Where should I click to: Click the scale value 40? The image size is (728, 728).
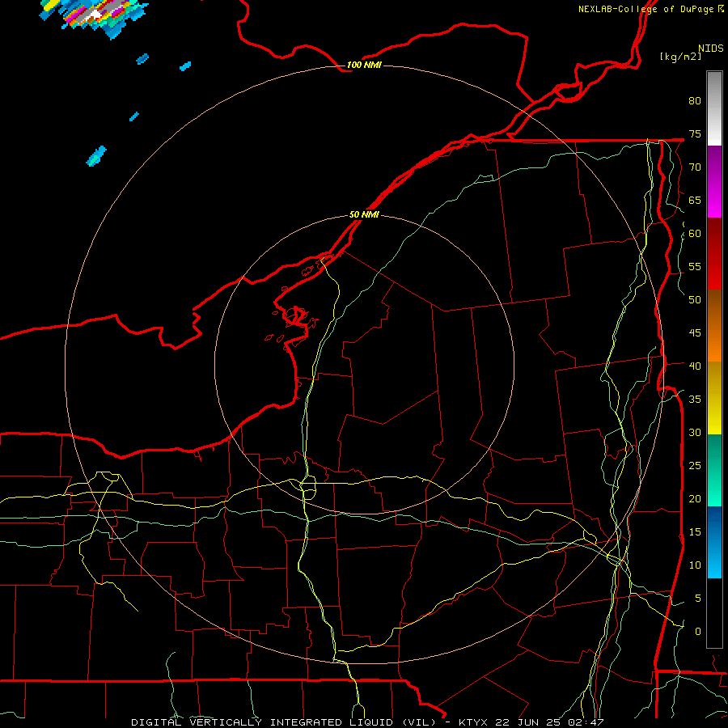pyautogui.click(x=695, y=366)
